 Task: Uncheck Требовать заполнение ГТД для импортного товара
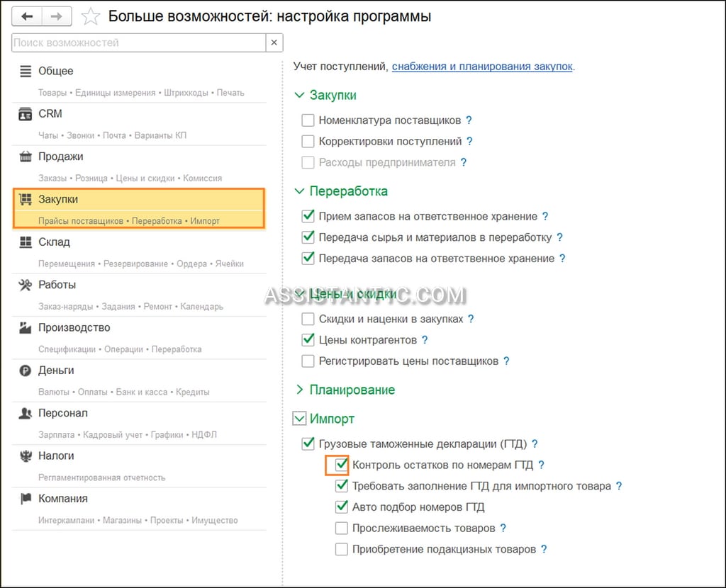342,486
